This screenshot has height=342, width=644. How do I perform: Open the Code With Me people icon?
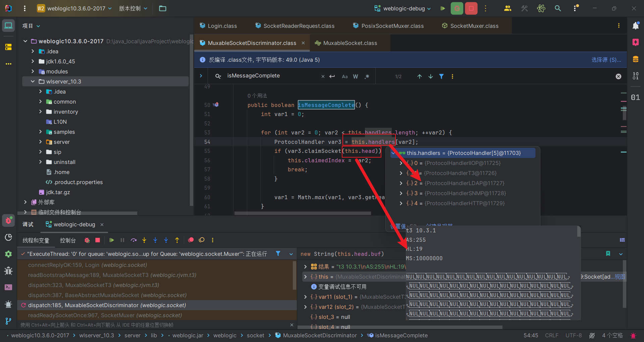[507, 8]
